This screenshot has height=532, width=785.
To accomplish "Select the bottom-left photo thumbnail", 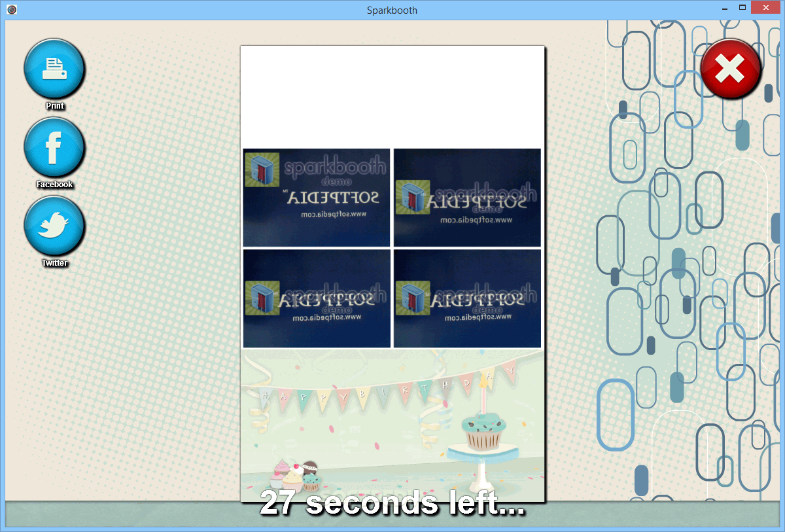I will pos(317,298).
